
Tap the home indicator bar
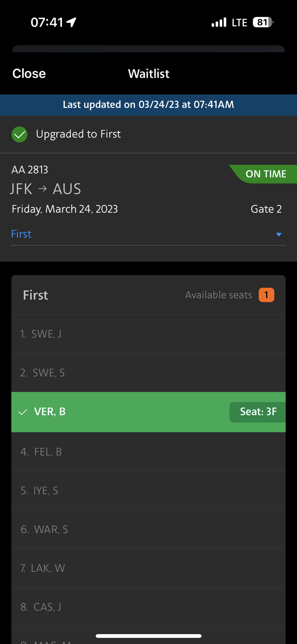[148, 636]
